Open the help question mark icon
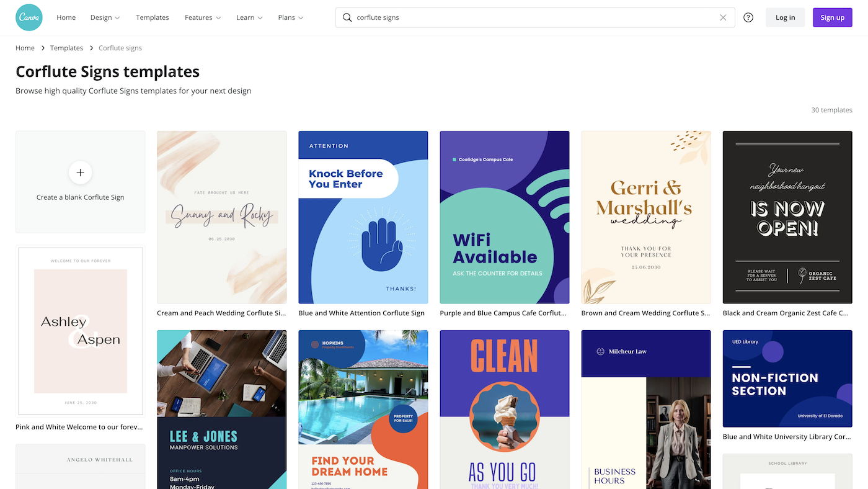Image resolution: width=868 pixels, height=489 pixels. coord(748,17)
